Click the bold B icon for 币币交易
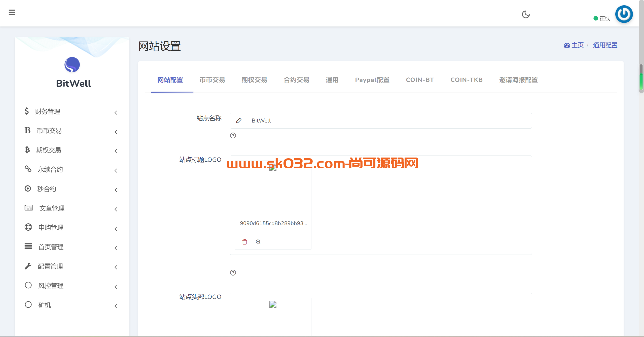Image resolution: width=644 pixels, height=337 pixels. tap(27, 130)
